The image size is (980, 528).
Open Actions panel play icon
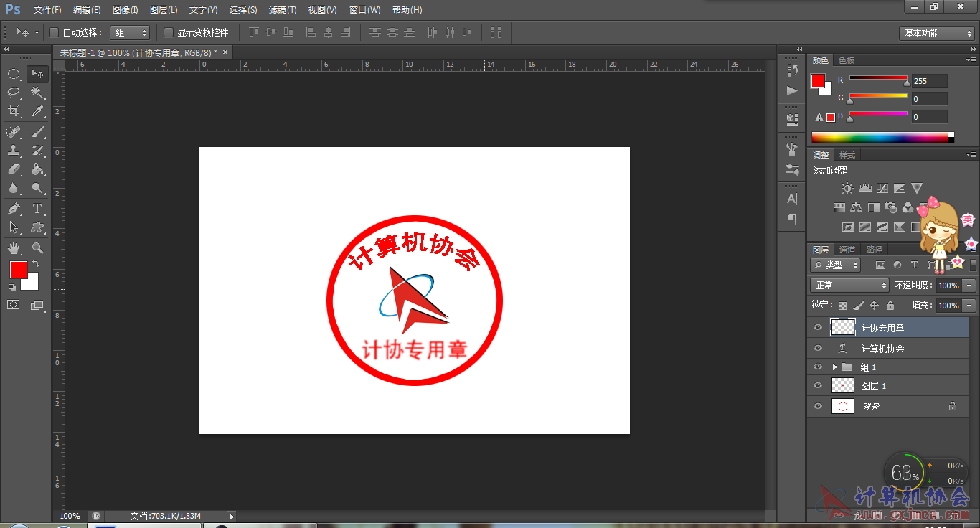(792, 91)
